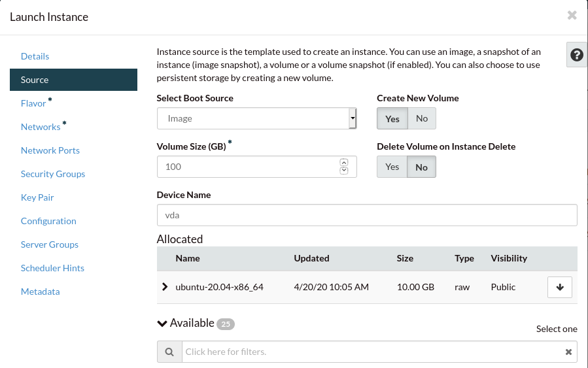Viewport: 588px width, 368px height.
Task: Close the Launch Instance dialog
Action: click(x=572, y=15)
